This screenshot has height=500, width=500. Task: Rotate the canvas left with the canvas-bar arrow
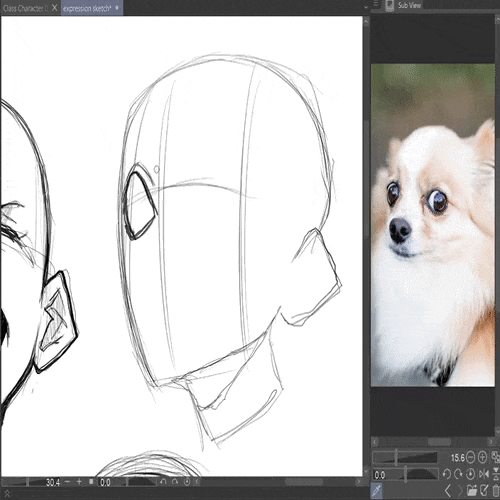(x=163, y=482)
